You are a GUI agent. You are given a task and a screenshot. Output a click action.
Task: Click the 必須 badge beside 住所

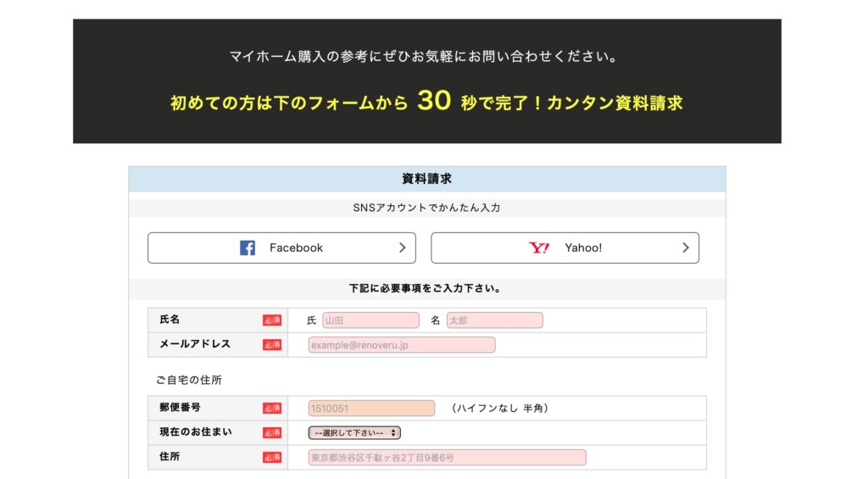tap(272, 458)
